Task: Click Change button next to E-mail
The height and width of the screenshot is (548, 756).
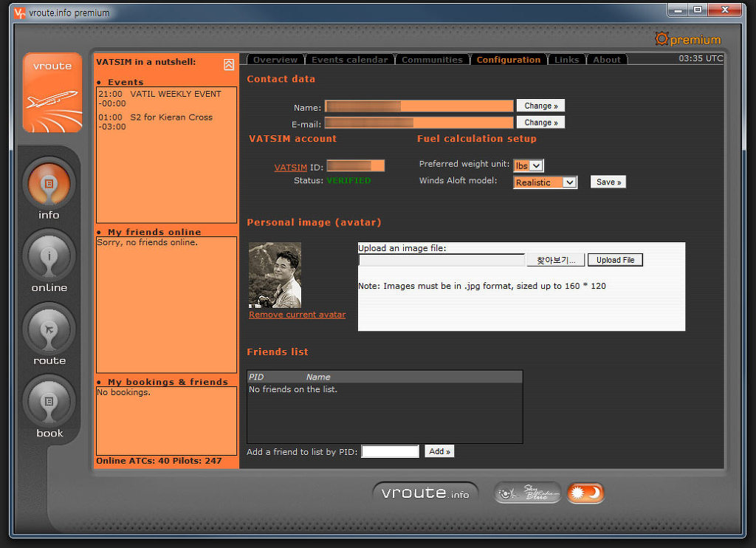Action: click(x=540, y=123)
